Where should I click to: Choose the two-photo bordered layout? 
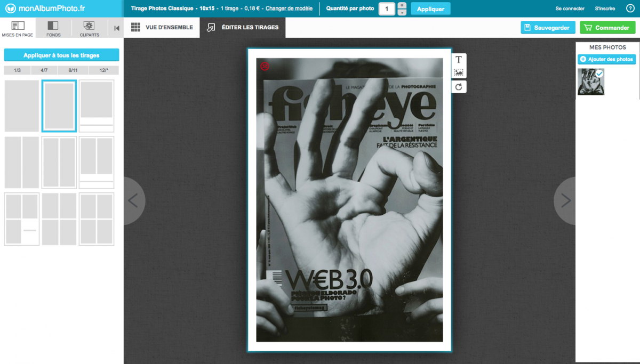[59, 163]
